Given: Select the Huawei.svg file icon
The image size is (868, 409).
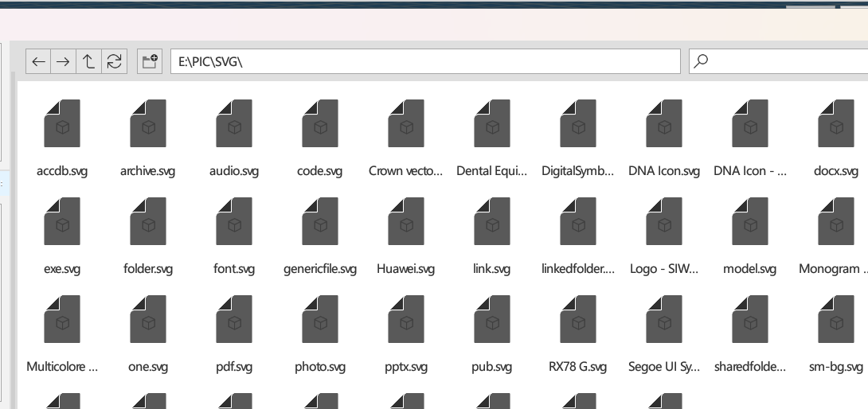Looking at the screenshot, I should [406, 221].
